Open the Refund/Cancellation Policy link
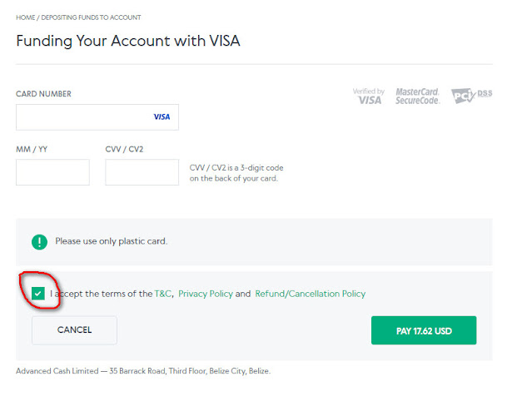532x406 pixels. tap(310, 294)
